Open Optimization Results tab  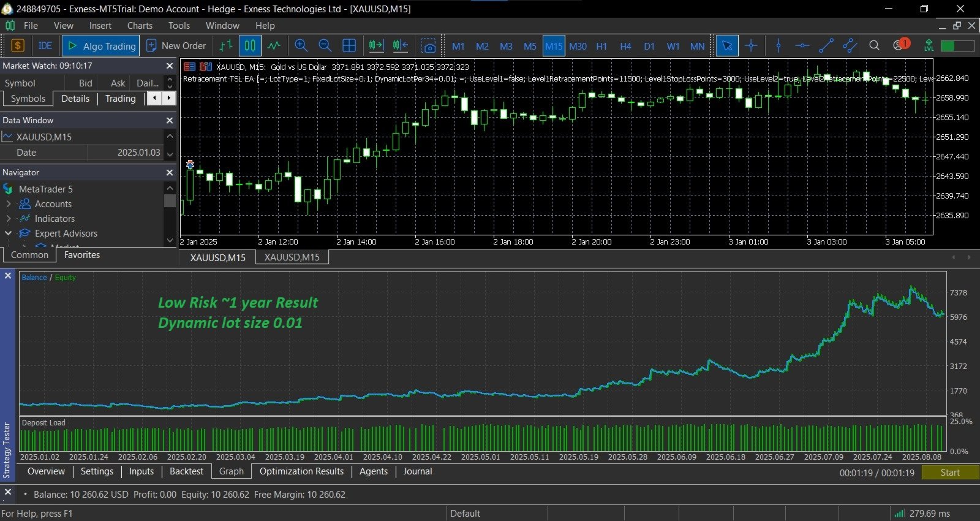click(x=301, y=471)
